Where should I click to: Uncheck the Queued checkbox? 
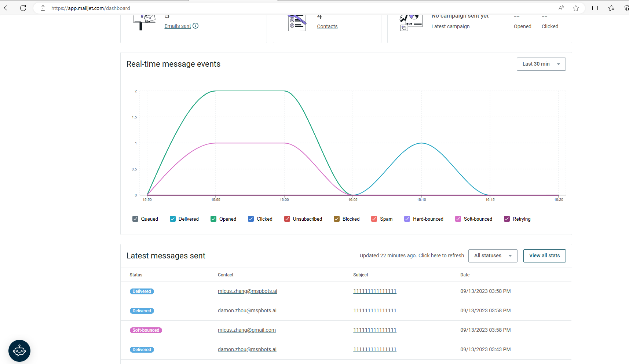tap(135, 219)
